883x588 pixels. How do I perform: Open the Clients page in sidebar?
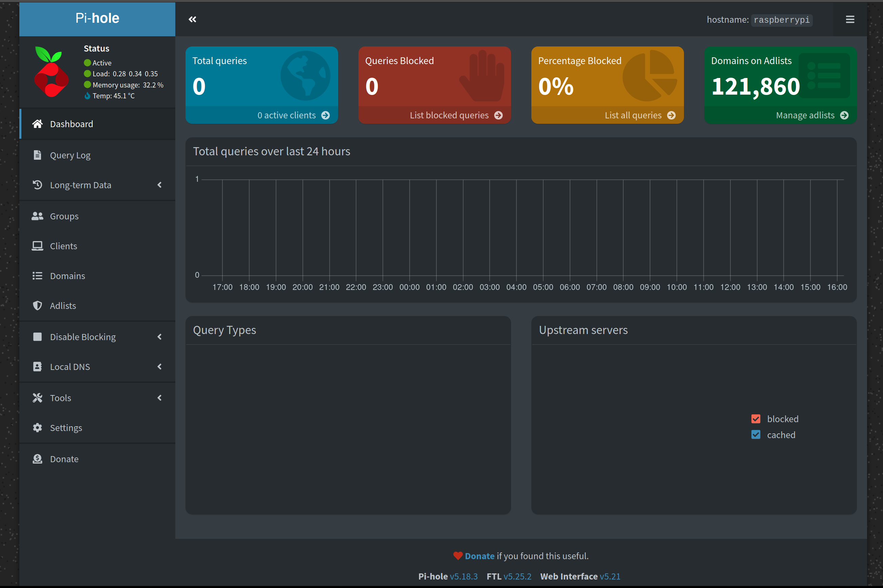pos(63,246)
